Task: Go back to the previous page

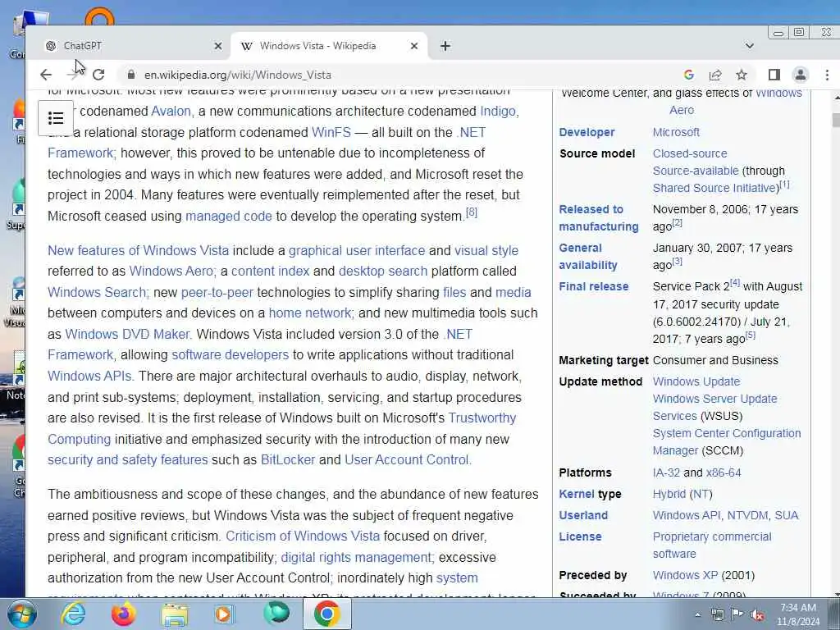Action: point(46,75)
